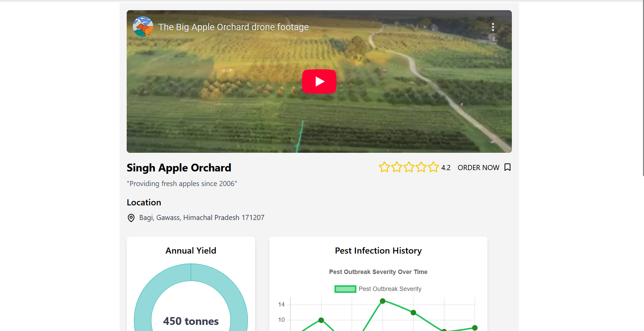Click the 4.2 rating value
This screenshot has height=331, width=644.
coord(446,168)
